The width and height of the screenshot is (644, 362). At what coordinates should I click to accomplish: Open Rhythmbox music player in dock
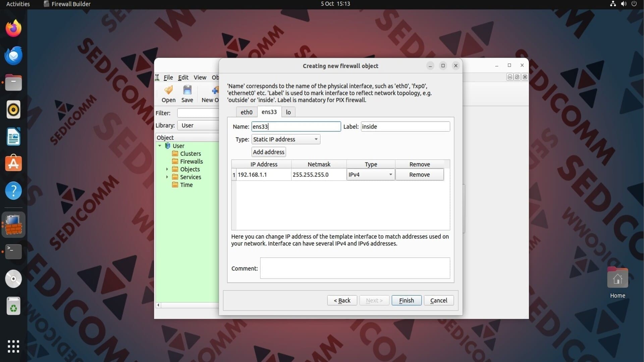[x=13, y=110]
